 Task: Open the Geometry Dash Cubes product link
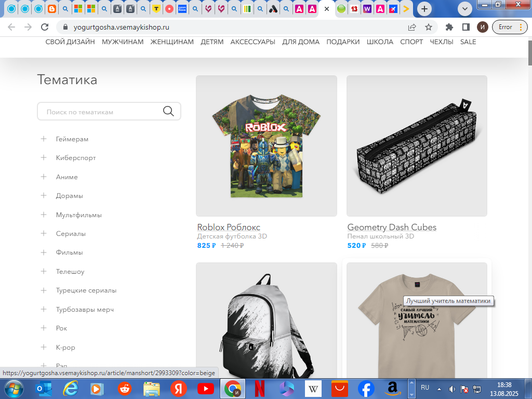pyautogui.click(x=392, y=227)
